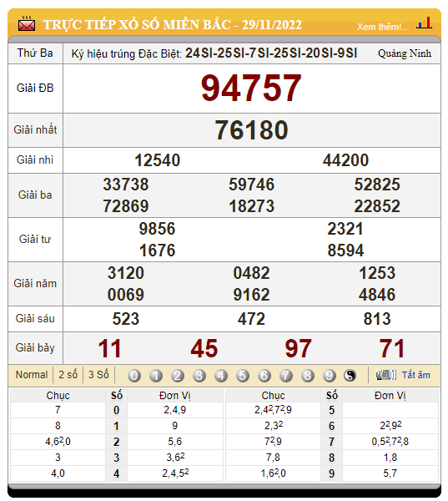The height and width of the screenshot is (501, 448).
Task: Select digit 8 filter circle
Action: click(x=308, y=376)
